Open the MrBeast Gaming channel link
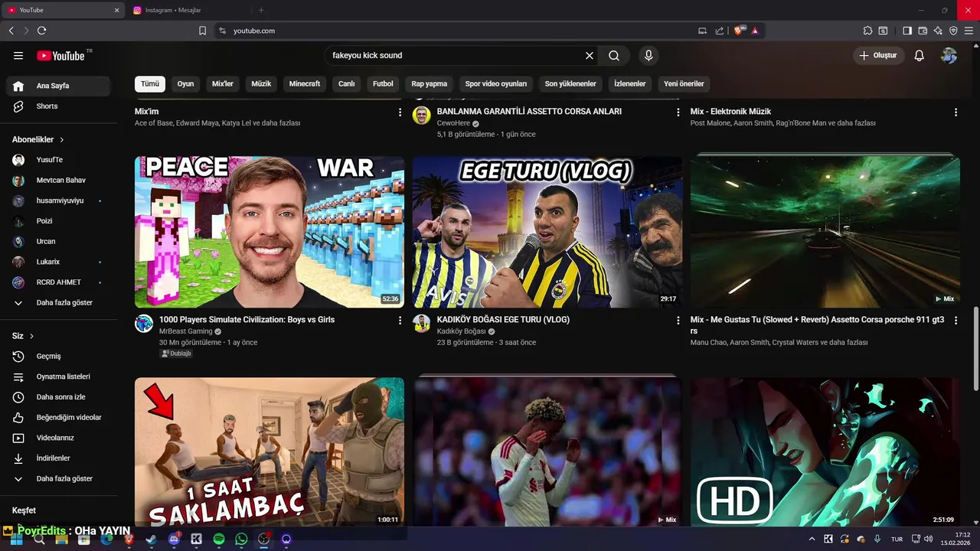 point(185,331)
